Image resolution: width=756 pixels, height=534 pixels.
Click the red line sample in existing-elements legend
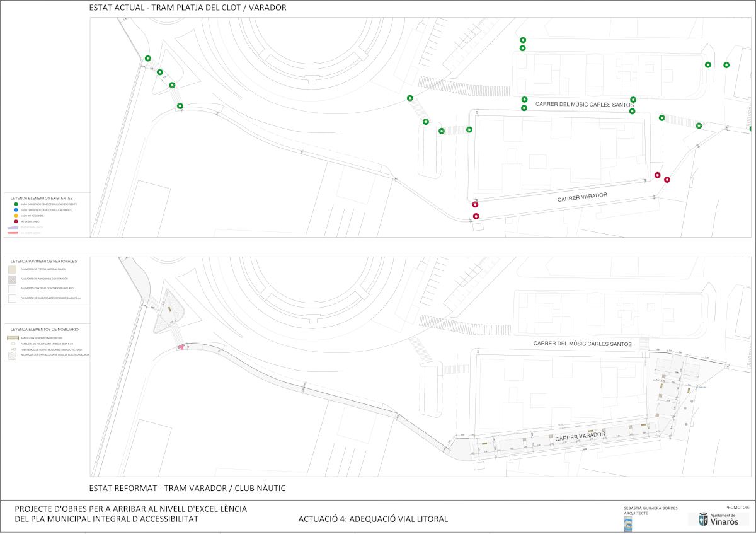[x=12, y=233]
